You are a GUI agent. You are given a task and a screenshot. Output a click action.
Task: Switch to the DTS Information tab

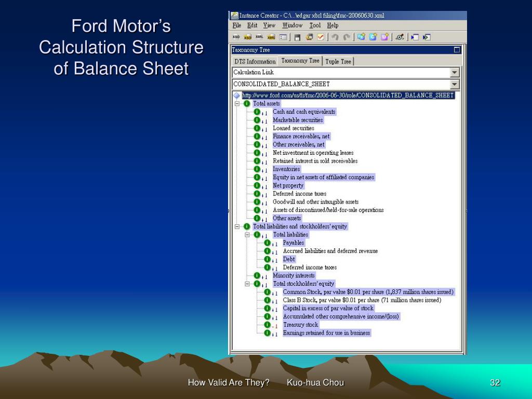[x=255, y=61]
